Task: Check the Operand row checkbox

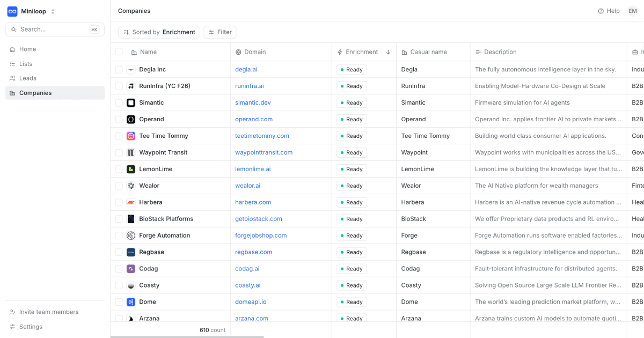Action: pyautogui.click(x=119, y=120)
